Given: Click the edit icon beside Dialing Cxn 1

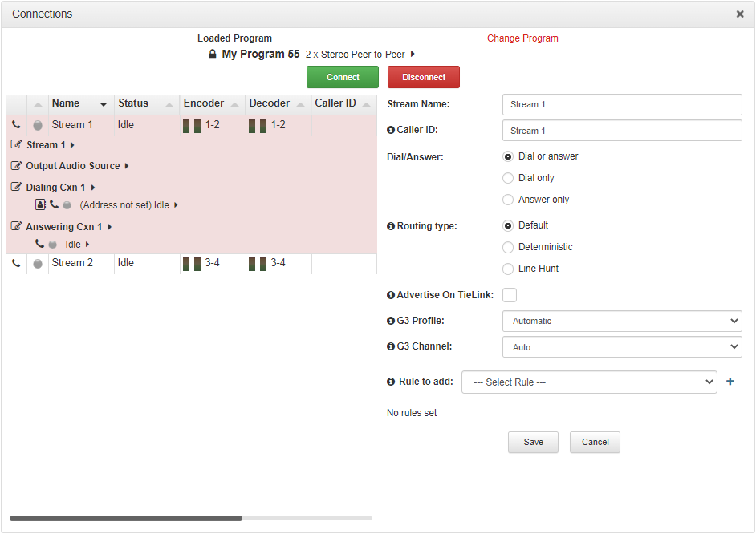Looking at the screenshot, I should [17, 188].
